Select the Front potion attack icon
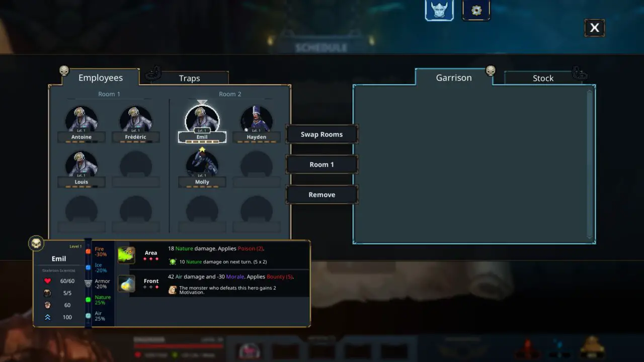 point(126,284)
